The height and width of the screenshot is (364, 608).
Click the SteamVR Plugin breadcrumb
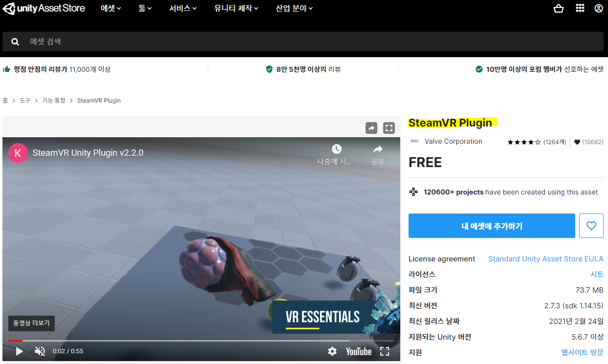click(x=99, y=101)
